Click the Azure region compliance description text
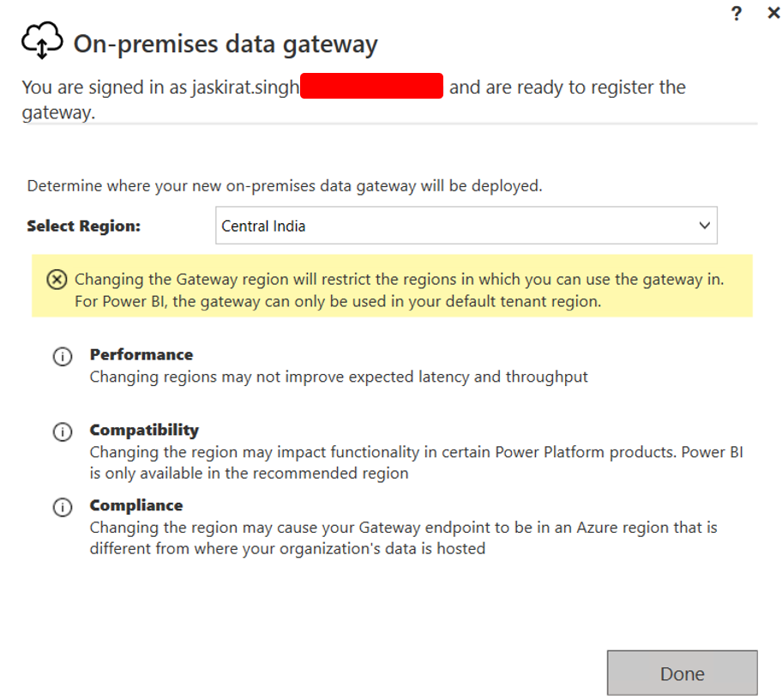782x700 pixels. 404,538
